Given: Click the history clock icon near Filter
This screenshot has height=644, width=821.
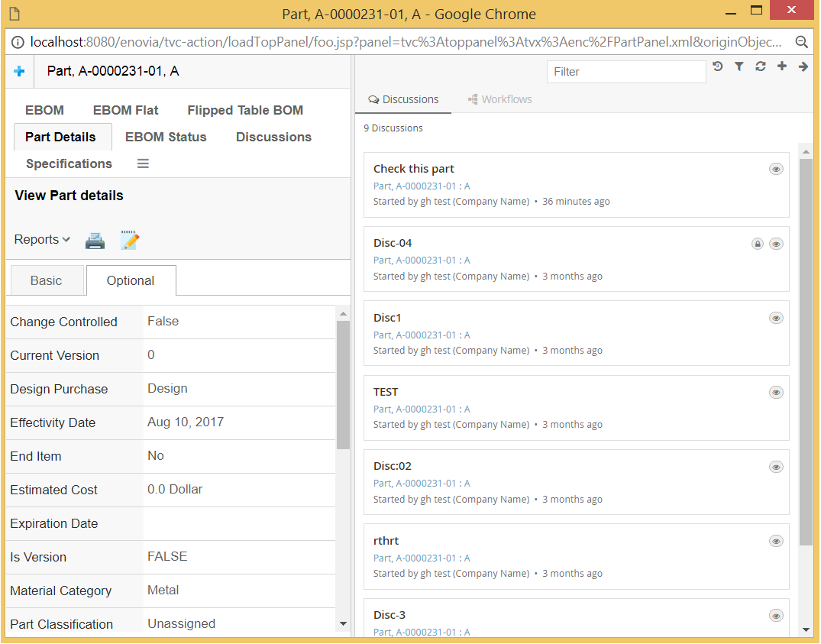Looking at the screenshot, I should (718, 66).
